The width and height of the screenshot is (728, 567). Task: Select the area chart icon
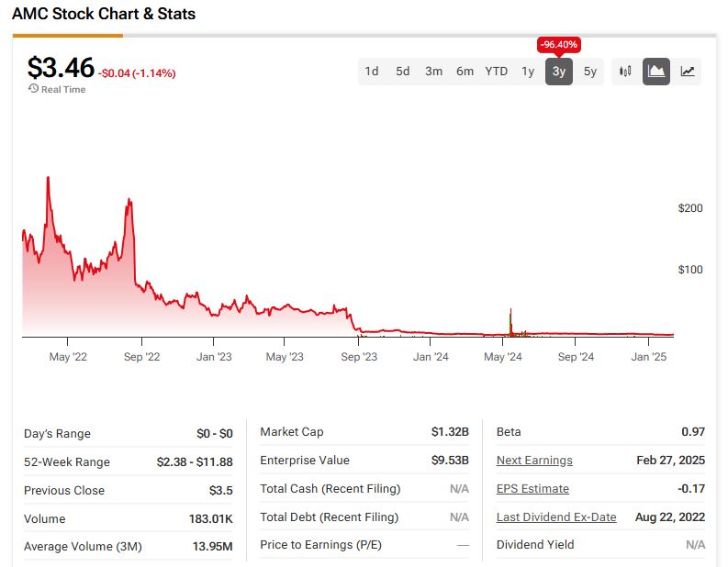click(x=656, y=72)
